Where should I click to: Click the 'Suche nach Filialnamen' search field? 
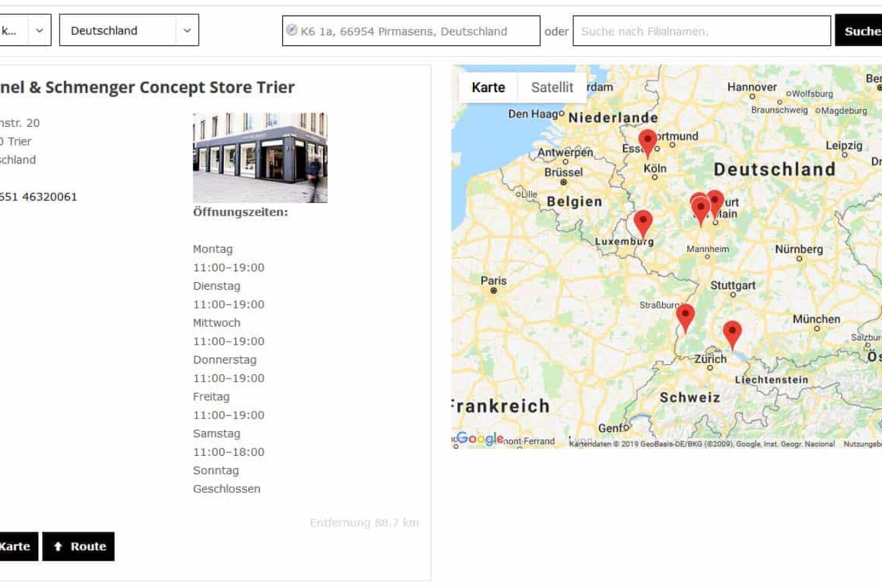pyautogui.click(x=702, y=31)
